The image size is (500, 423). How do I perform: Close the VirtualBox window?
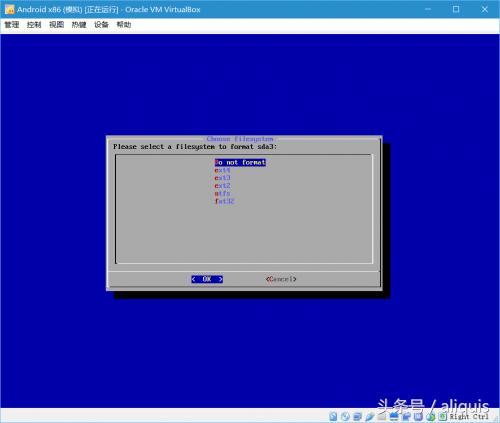tap(485, 9)
